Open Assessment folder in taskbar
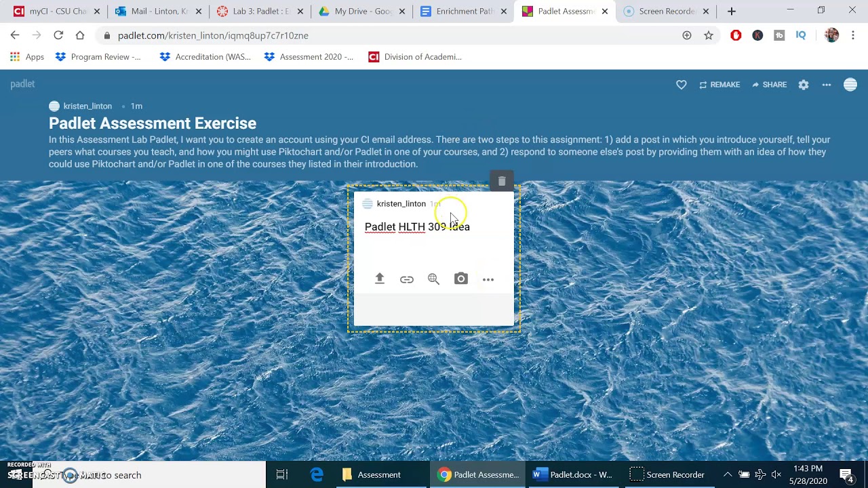 380,474
